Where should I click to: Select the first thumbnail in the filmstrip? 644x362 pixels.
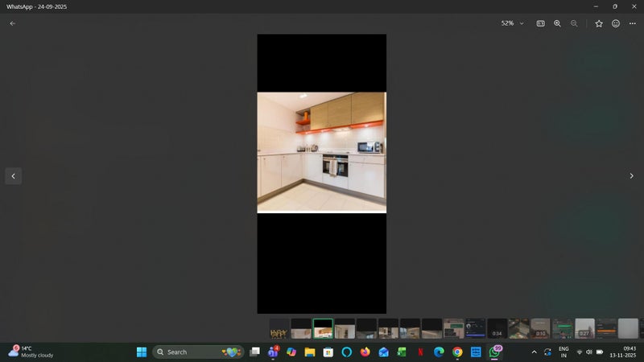tap(279, 328)
